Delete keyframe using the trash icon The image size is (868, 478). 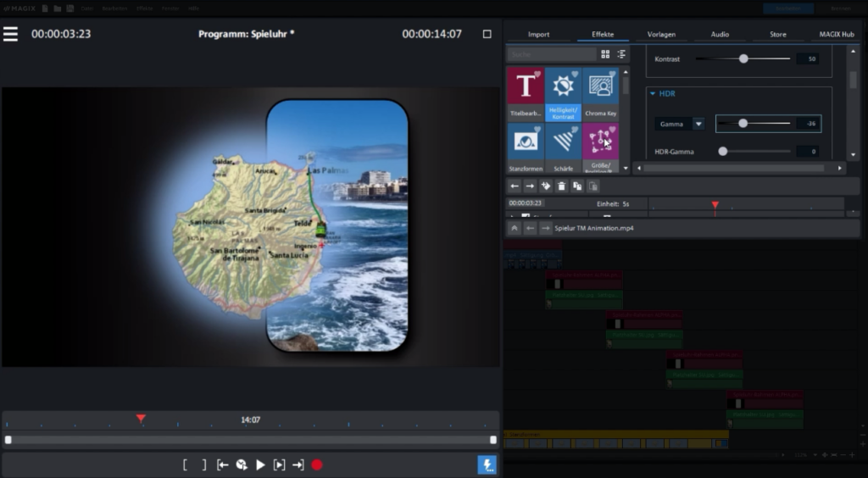[561, 186]
